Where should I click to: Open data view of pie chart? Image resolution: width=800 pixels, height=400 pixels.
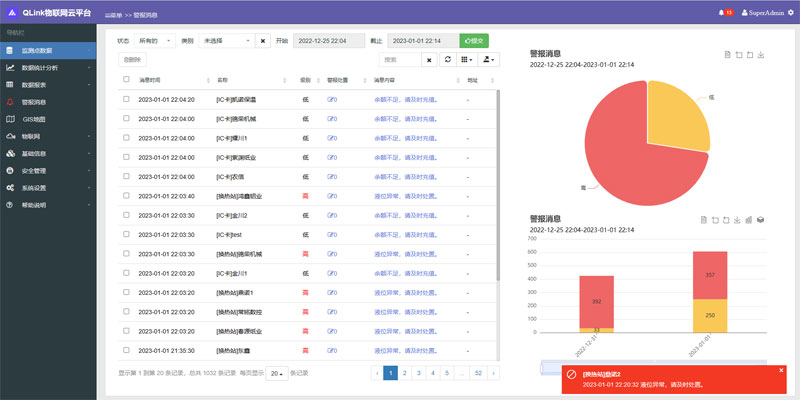[x=726, y=55]
